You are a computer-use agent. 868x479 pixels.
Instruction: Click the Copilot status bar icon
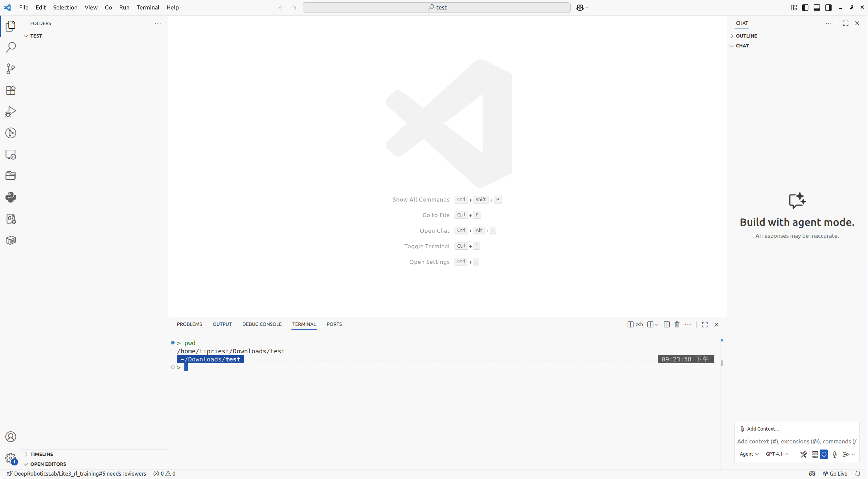click(812, 474)
